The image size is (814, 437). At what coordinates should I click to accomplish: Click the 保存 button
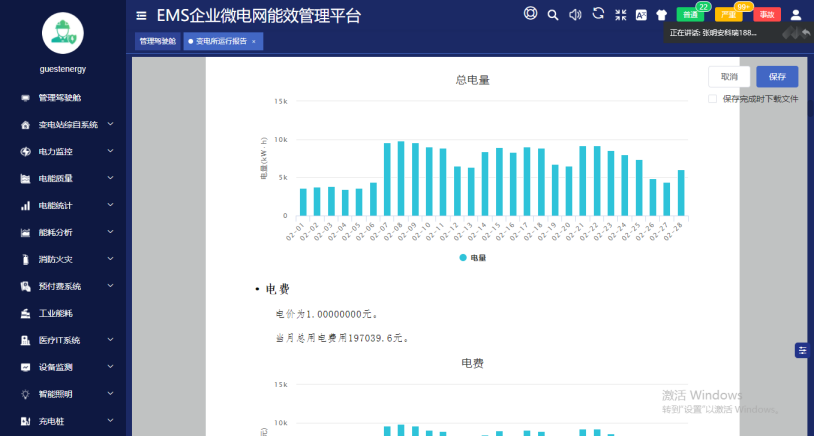pyautogui.click(x=777, y=77)
